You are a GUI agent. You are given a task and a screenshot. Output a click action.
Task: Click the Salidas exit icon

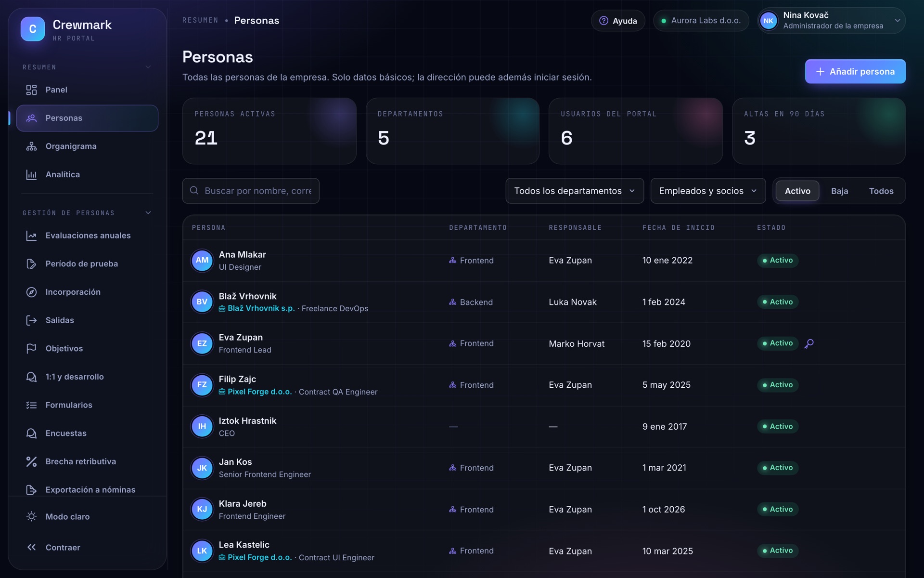(x=31, y=321)
